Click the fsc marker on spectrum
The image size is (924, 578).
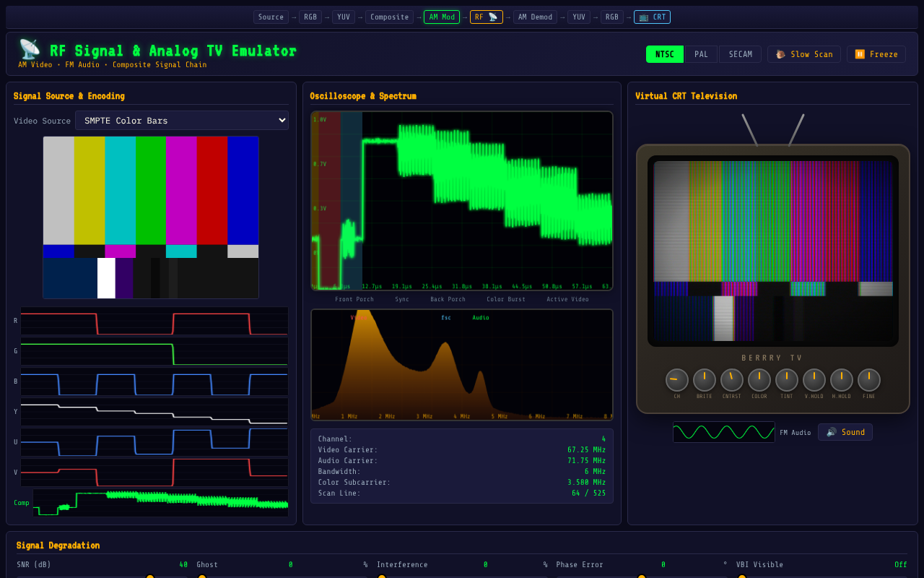click(446, 318)
